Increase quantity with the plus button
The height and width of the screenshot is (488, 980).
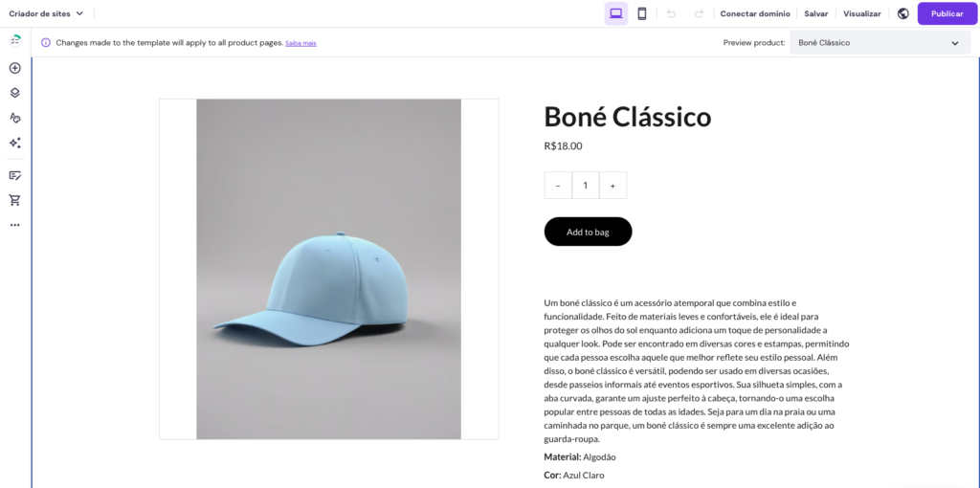[x=612, y=186]
